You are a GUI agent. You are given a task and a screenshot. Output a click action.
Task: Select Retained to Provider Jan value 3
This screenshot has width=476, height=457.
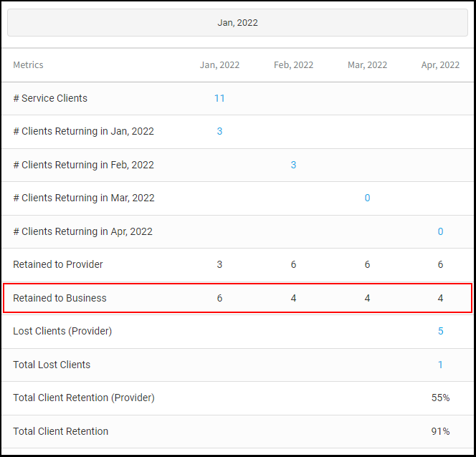(x=219, y=264)
